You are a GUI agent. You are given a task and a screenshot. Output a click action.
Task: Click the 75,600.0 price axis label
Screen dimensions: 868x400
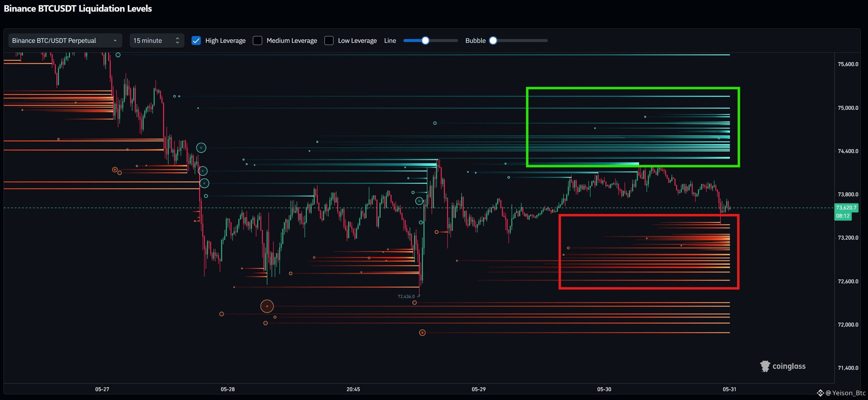point(848,64)
